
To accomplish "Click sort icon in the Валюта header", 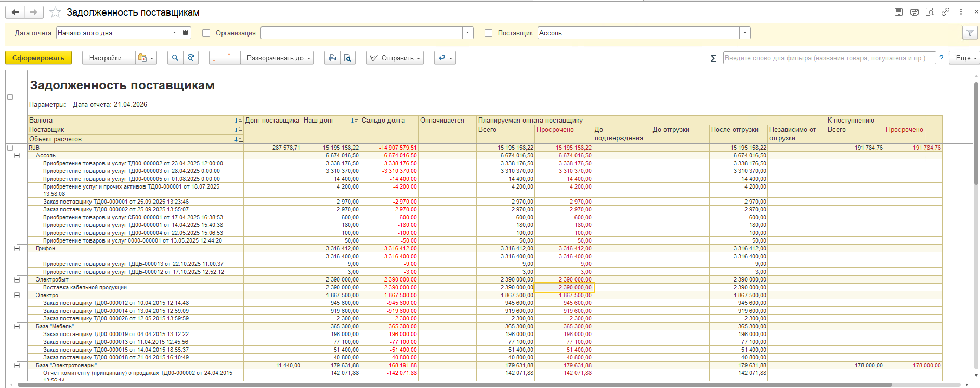I will [x=238, y=121].
